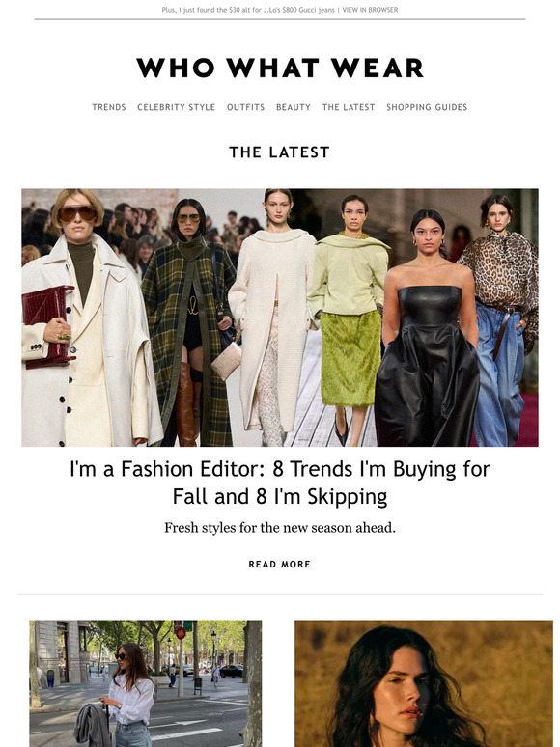Open the runway collage hero image

[280, 318]
